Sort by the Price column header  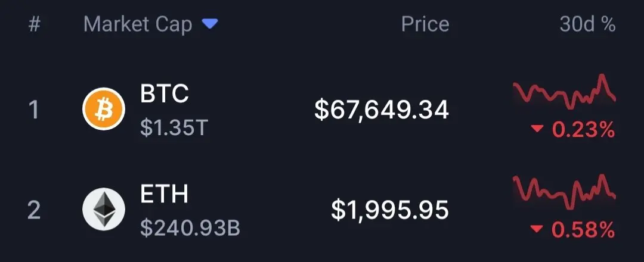(x=425, y=24)
